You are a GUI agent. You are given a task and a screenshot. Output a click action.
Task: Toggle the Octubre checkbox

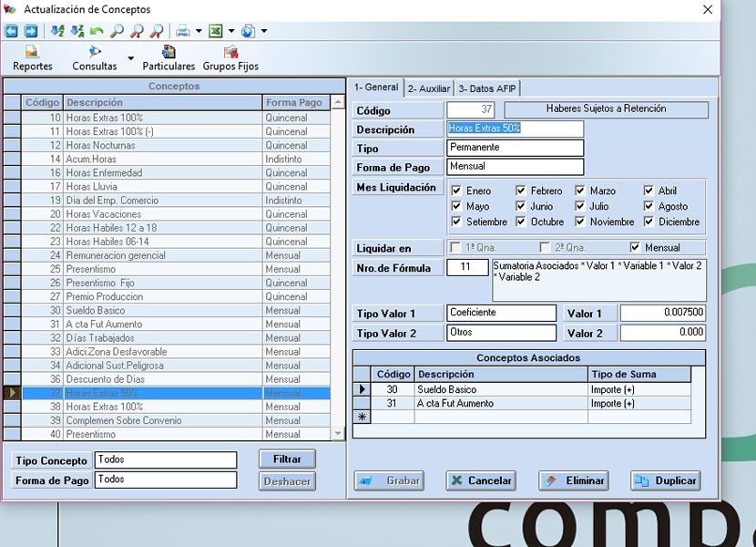click(521, 222)
